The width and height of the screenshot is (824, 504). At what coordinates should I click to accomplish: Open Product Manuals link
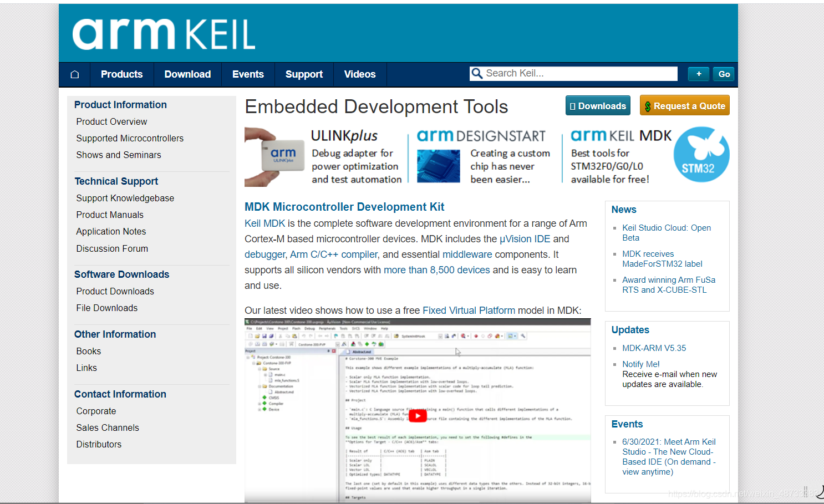coord(110,215)
